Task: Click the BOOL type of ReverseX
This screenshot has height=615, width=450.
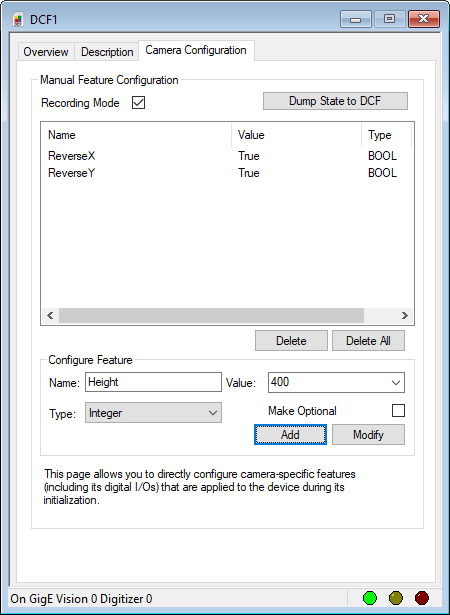Action: [382, 156]
